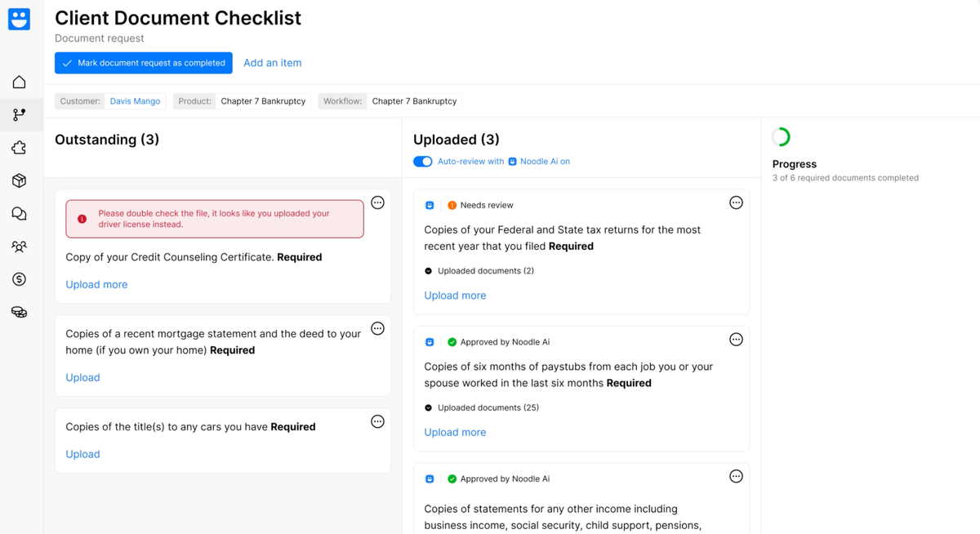Click the box products icon in sidebar
980x534 pixels.
19,180
